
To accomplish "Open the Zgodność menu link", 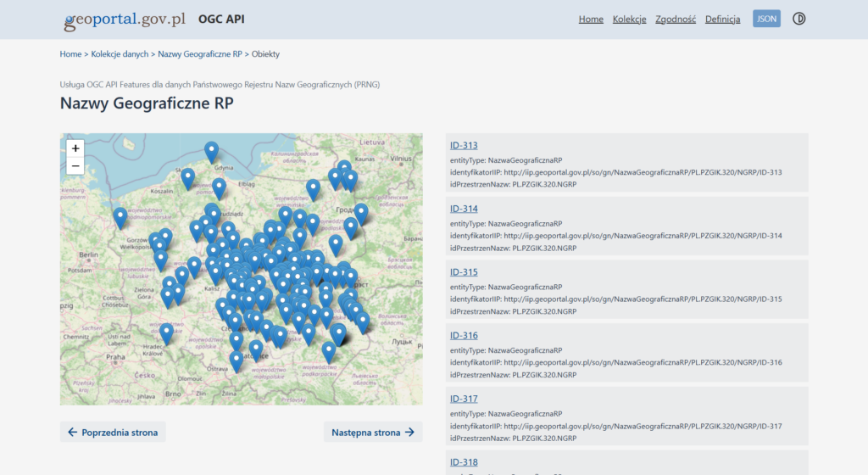I will 676,19.
